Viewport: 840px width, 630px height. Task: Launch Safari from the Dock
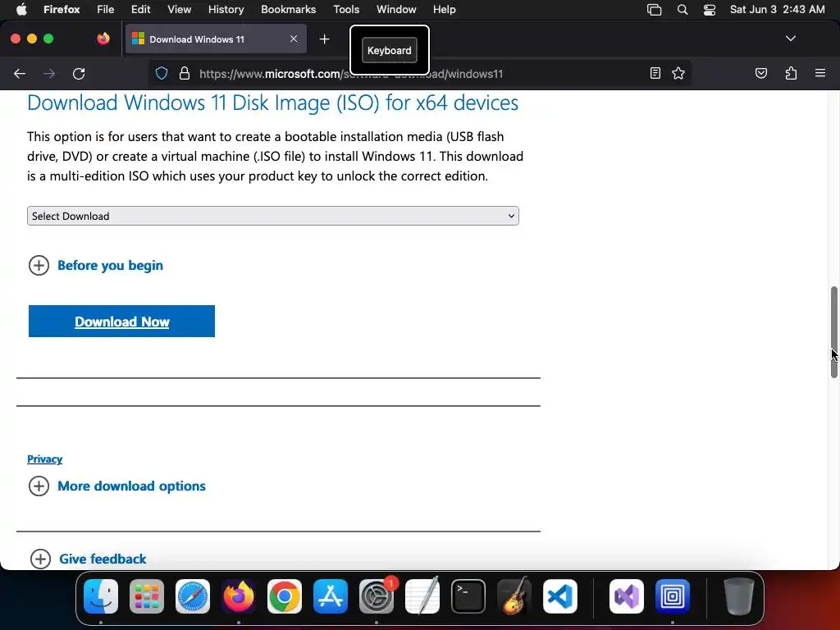193,596
